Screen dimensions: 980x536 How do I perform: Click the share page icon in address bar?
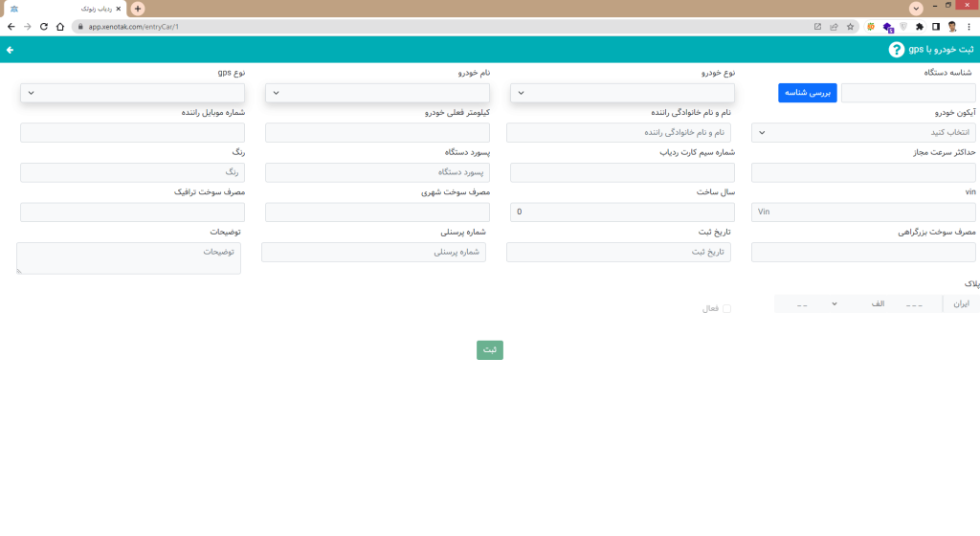(x=834, y=26)
